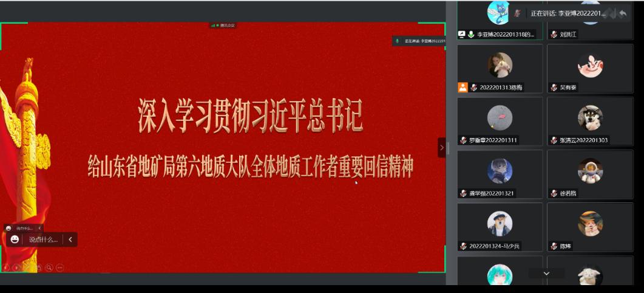This screenshot has width=644, height=293.
Task: Click the reply arrow icon in speaking banner
Action: [x=622, y=13]
